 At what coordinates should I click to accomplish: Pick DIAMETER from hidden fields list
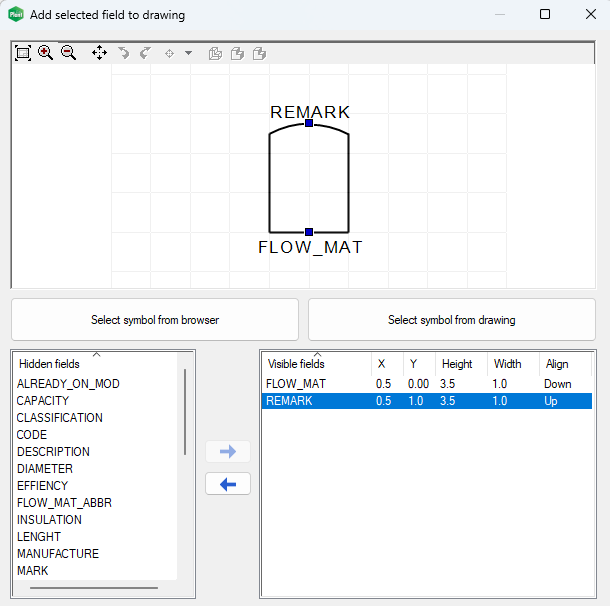(45, 469)
